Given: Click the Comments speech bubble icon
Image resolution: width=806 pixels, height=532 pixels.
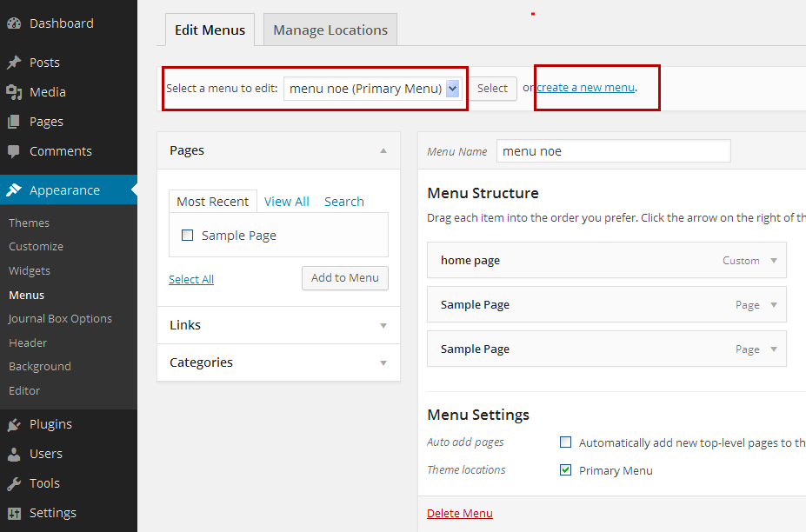Looking at the screenshot, I should (x=14, y=151).
